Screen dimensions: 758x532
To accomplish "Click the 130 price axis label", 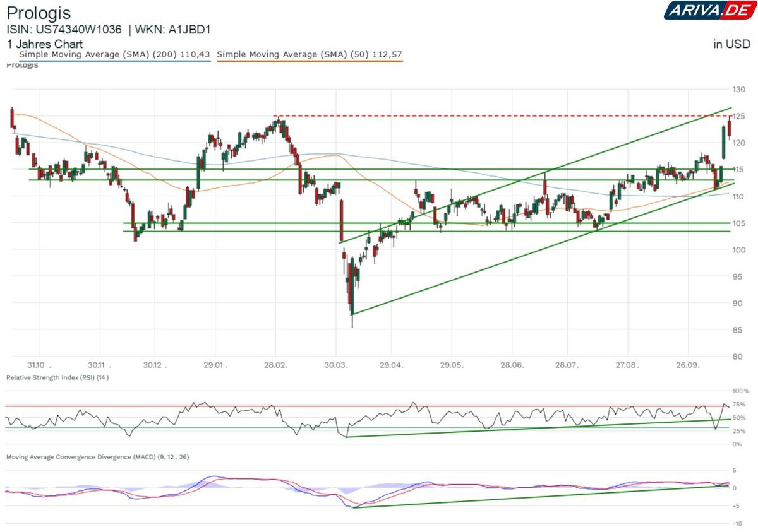I will point(739,90).
